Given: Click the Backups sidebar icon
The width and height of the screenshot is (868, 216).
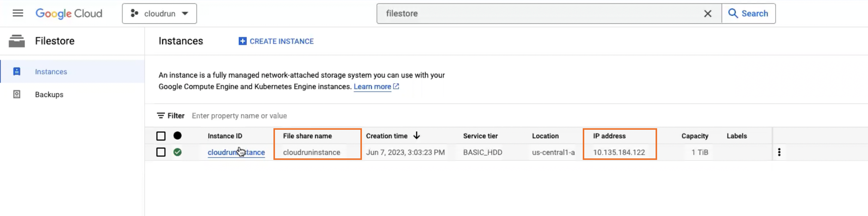Looking at the screenshot, I should click(x=17, y=94).
